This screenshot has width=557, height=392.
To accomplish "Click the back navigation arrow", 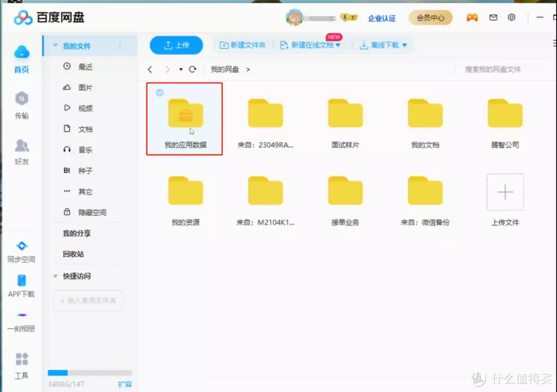I will 150,70.
